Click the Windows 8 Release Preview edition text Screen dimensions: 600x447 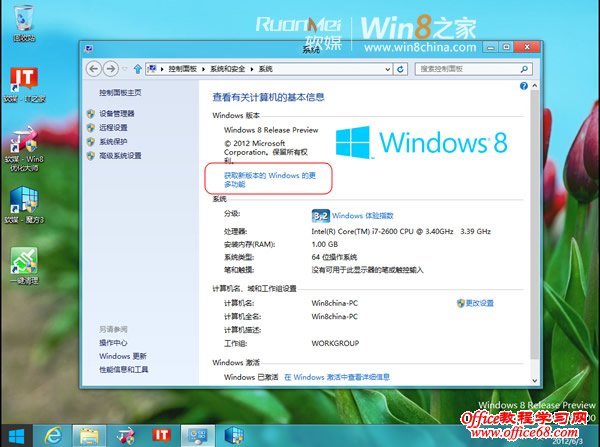point(271,130)
